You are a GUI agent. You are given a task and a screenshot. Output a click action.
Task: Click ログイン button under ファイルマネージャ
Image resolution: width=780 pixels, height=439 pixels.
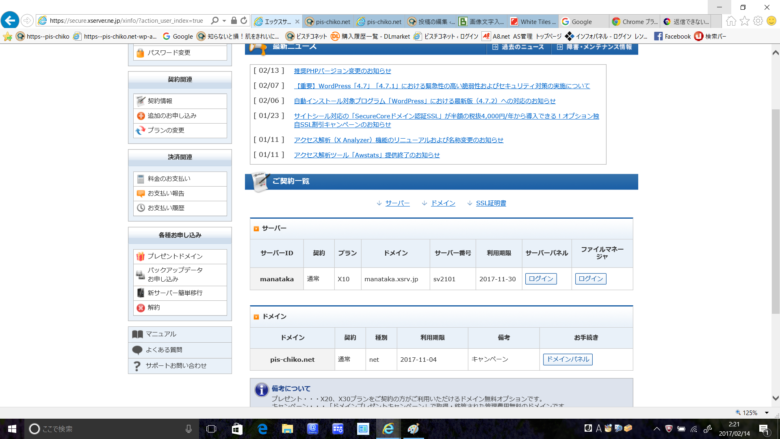click(590, 279)
